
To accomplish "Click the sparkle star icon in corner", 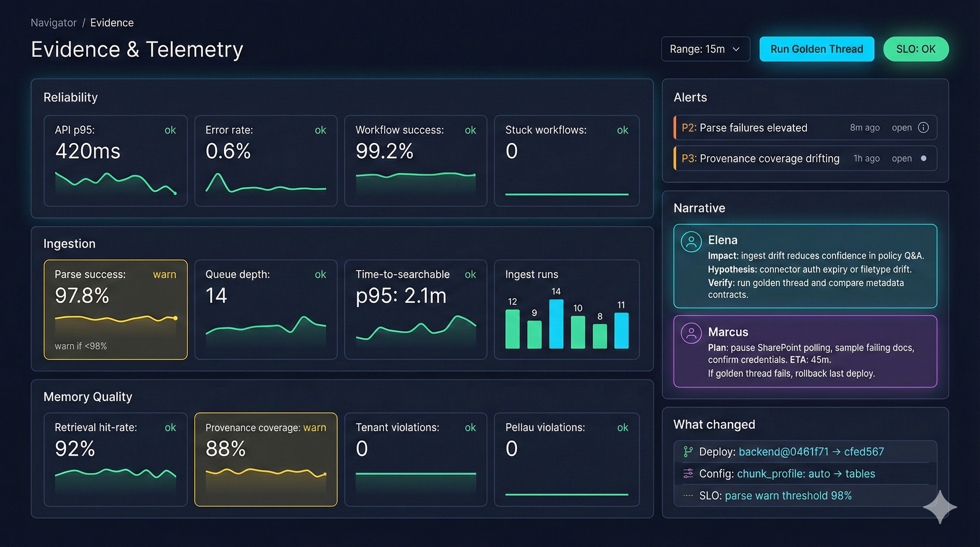I will 939,507.
